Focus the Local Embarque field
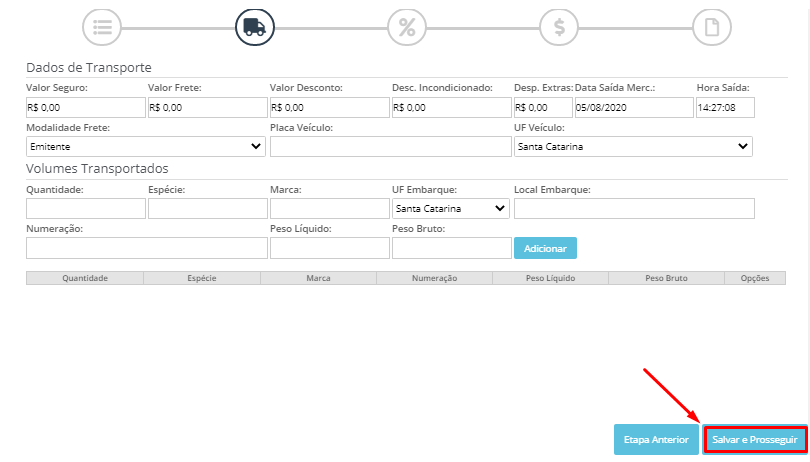Viewport: 810px width, 462px height. click(x=634, y=208)
